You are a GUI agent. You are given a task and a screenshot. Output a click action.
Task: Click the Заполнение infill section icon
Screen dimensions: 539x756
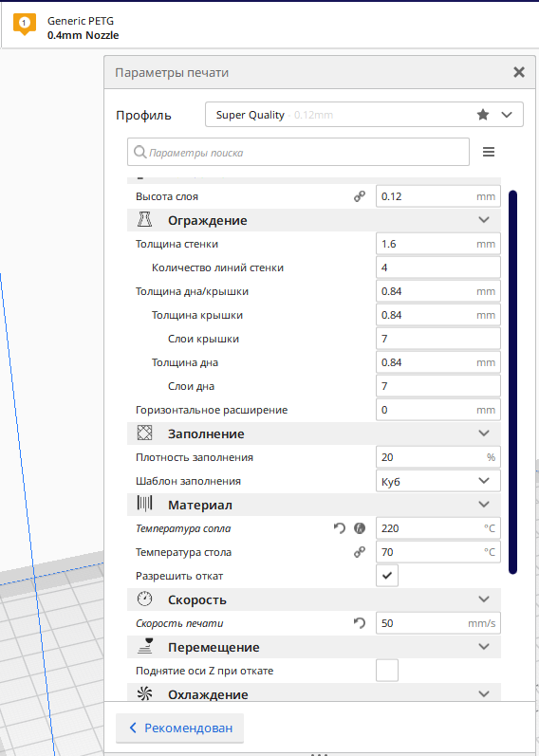[x=145, y=433]
